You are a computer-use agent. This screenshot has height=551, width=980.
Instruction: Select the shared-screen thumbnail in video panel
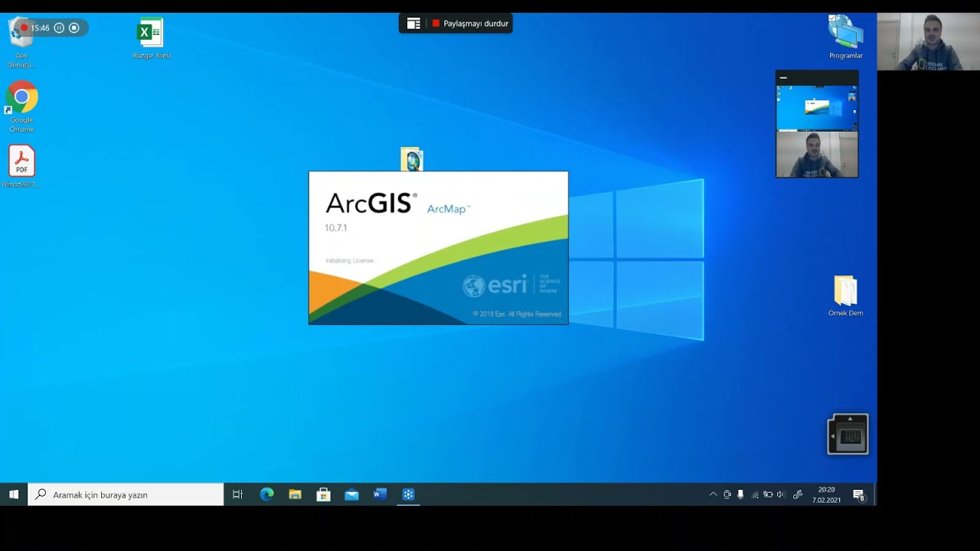817,108
